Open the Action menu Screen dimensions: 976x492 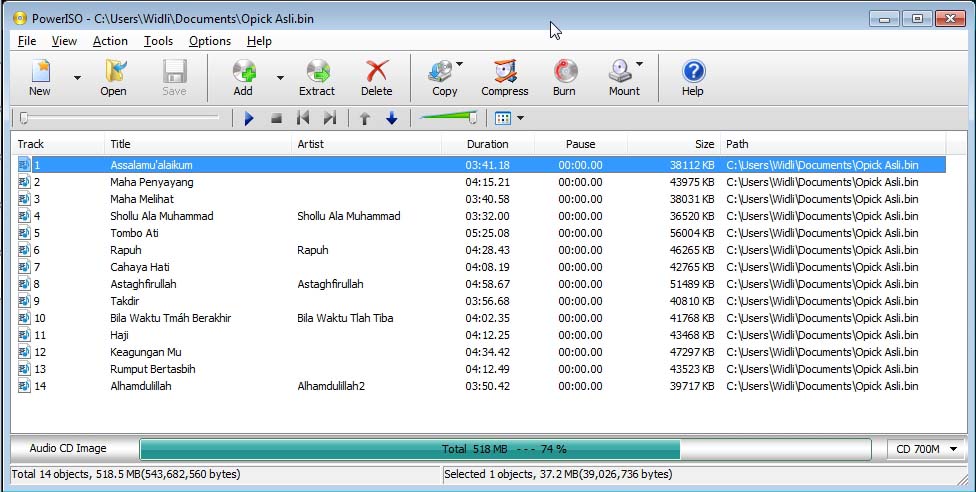(110, 41)
